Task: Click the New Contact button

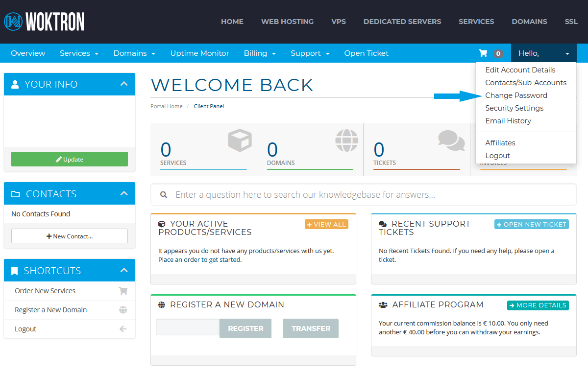Action: click(x=70, y=236)
